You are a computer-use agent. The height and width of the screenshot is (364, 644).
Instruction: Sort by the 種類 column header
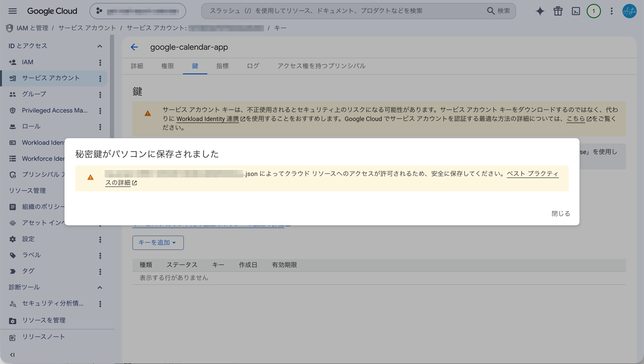pos(146,265)
